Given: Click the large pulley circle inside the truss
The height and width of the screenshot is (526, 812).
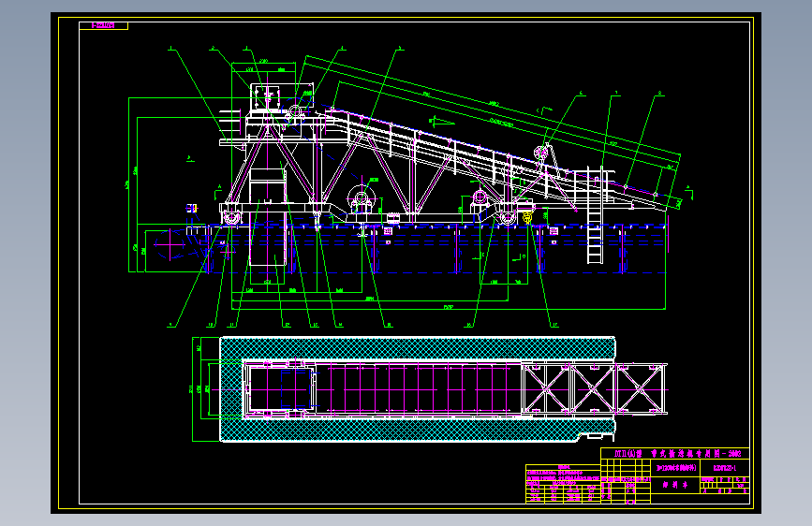Looking at the screenshot, I should [x=361, y=197].
